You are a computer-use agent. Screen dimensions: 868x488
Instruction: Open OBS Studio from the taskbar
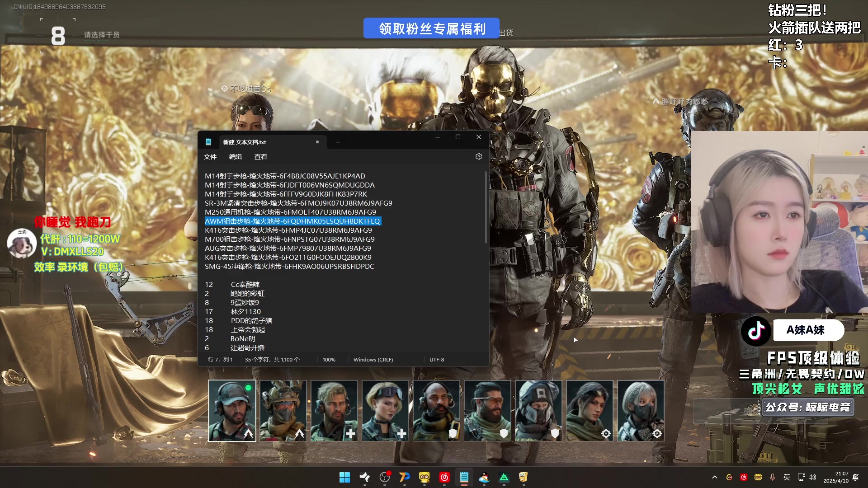tap(385, 477)
